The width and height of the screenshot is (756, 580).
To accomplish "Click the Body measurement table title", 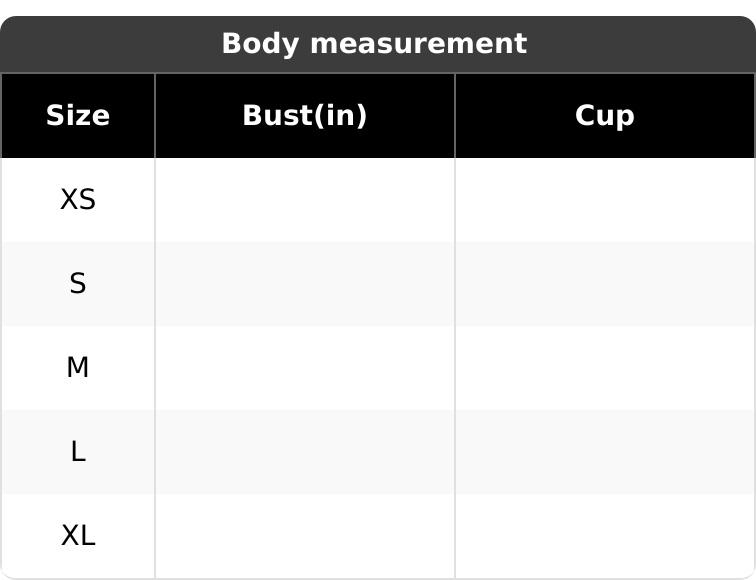I will click(x=373, y=44).
